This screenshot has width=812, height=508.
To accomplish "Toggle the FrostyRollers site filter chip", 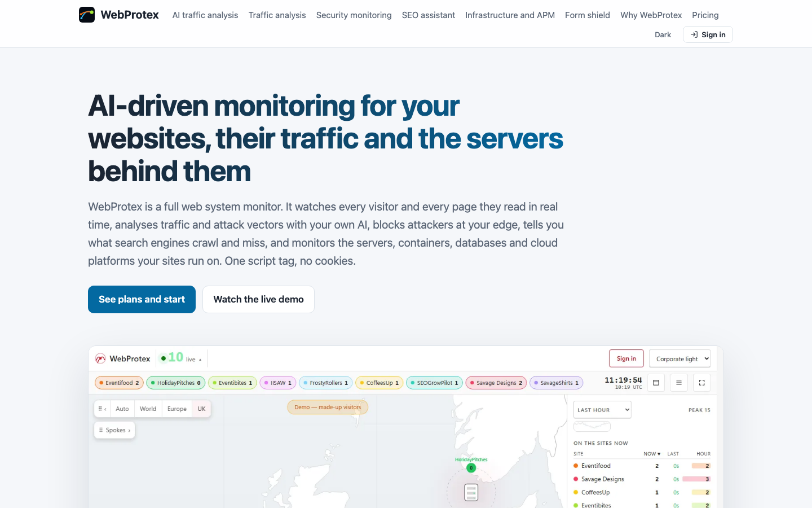I will click(326, 383).
